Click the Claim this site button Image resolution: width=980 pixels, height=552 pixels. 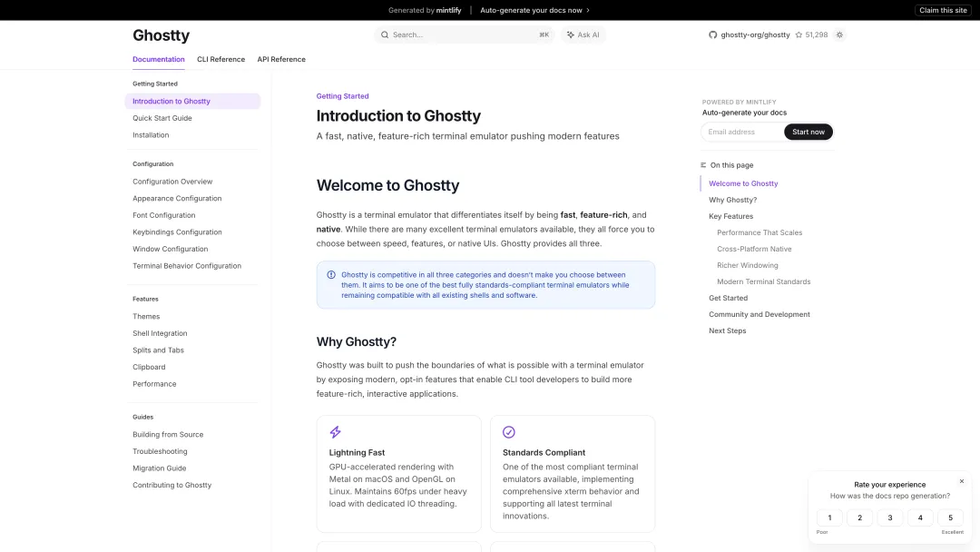[x=943, y=10]
